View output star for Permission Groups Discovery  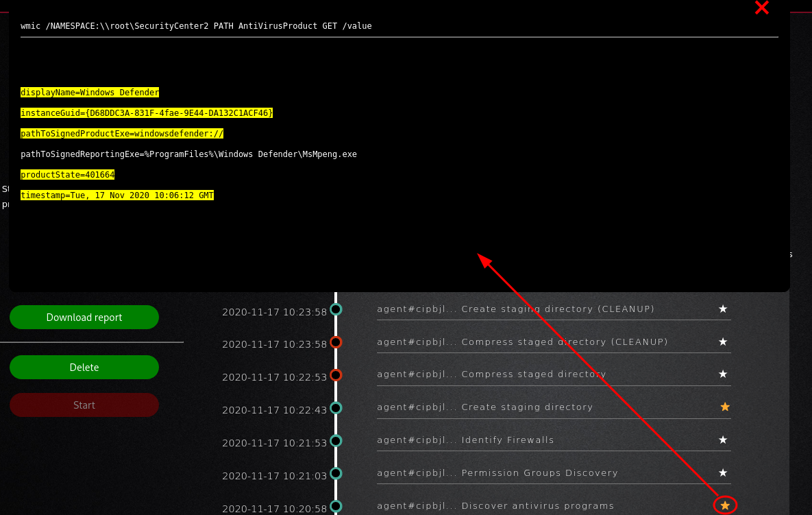pyautogui.click(x=723, y=472)
